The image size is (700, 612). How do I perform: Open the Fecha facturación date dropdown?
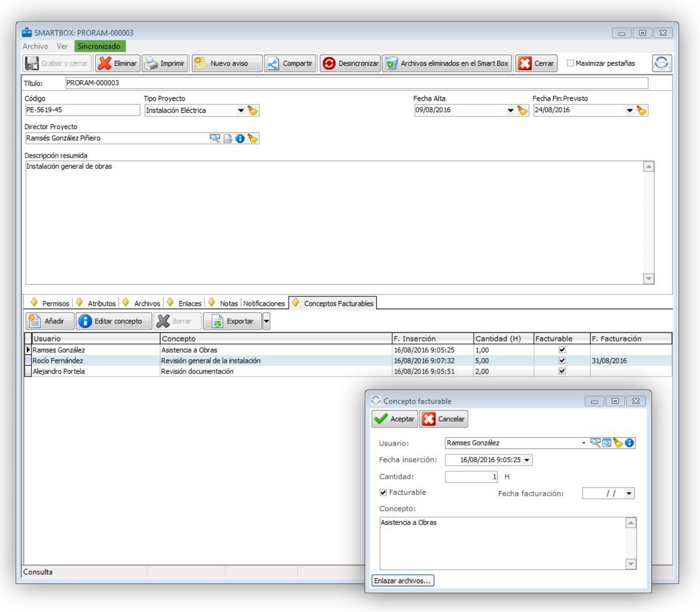[x=629, y=493]
